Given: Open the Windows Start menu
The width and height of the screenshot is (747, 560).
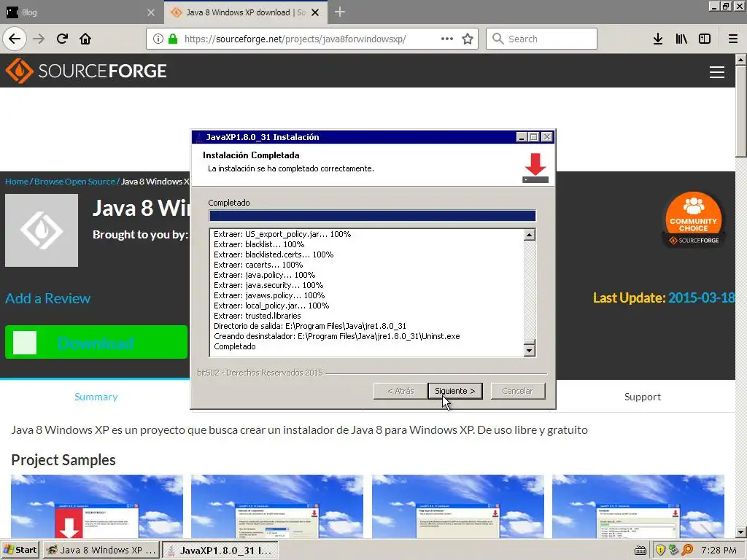Looking at the screenshot, I should (20, 550).
